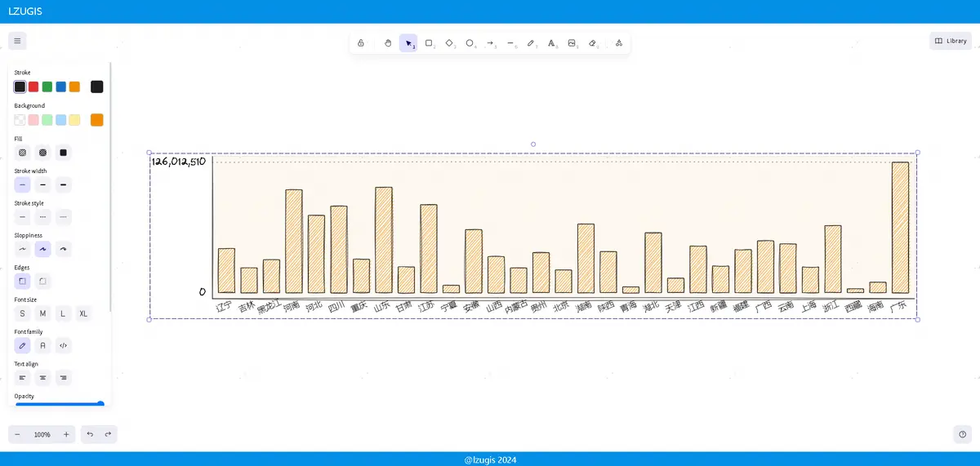Screen dimensions: 980x466
Task: Select the Line tool
Action: click(510, 43)
